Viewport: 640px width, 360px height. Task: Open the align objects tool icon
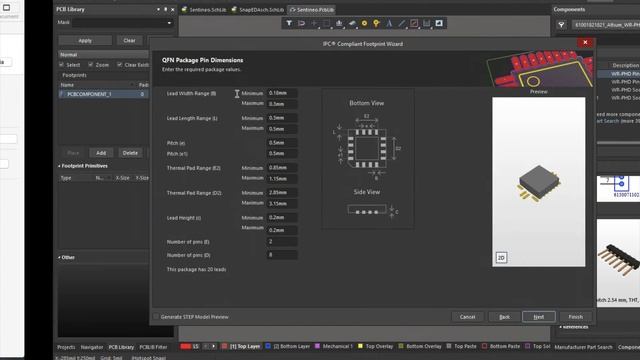click(339, 23)
